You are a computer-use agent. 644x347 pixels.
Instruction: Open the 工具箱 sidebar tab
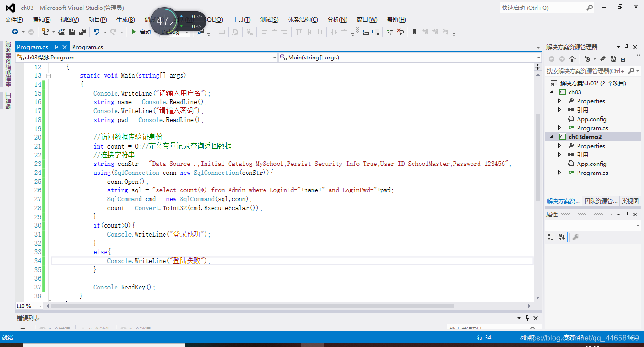coord(8,101)
